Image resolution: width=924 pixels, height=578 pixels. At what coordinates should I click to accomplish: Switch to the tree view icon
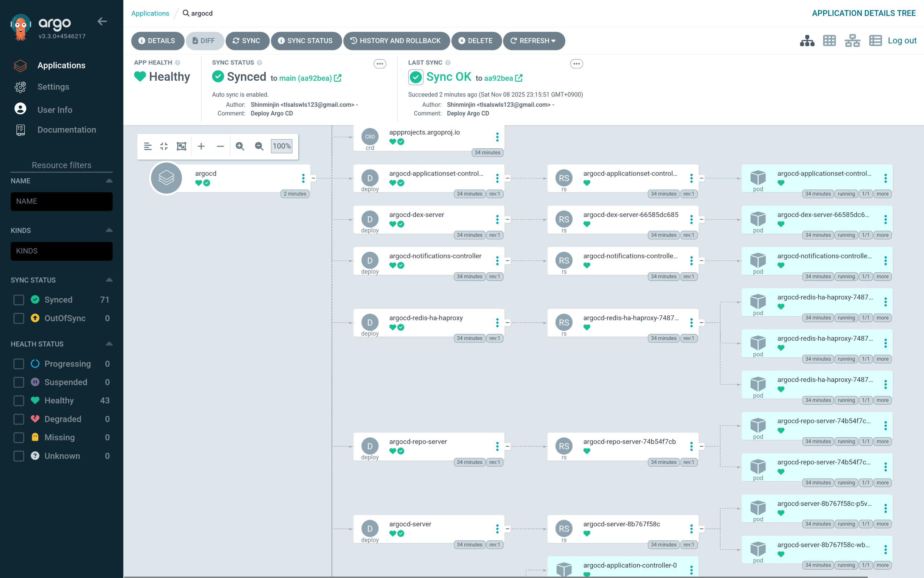[x=807, y=41]
